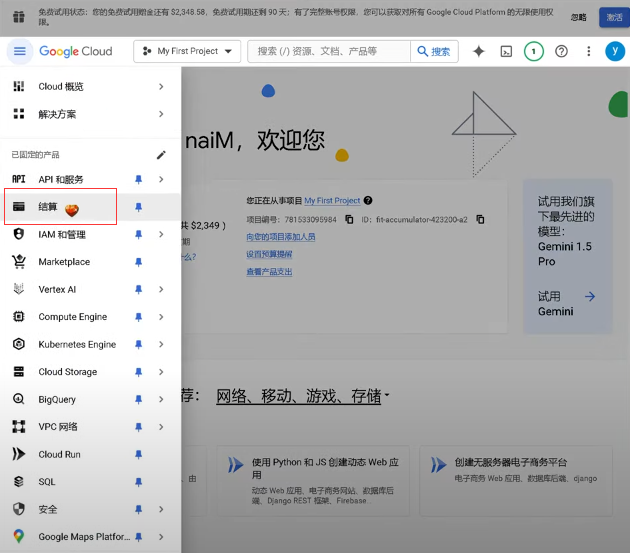Click 向您的项目添加人员 link
The width and height of the screenshot is (630, 553).
pyautogui.click(x=280, y=237)
